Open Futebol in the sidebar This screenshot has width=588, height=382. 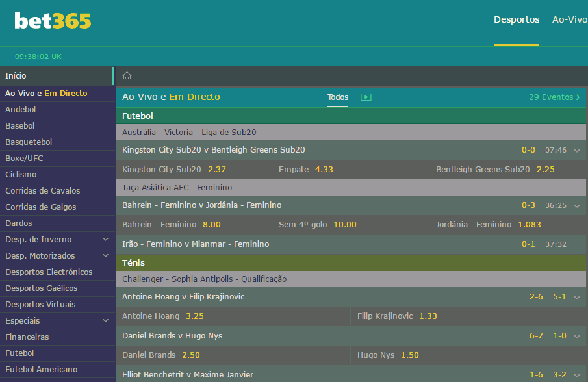57,353
